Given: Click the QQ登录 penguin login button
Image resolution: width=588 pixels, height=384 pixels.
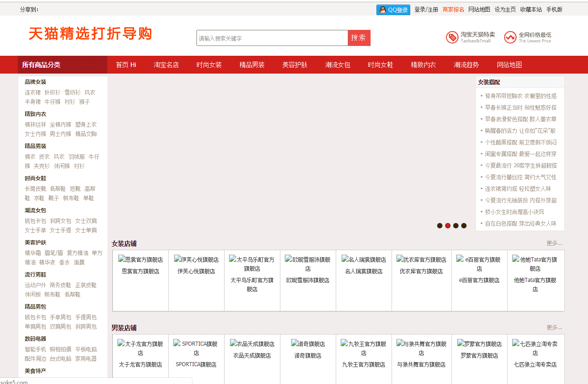Looking at the screenshot, I should coord(393,10).
